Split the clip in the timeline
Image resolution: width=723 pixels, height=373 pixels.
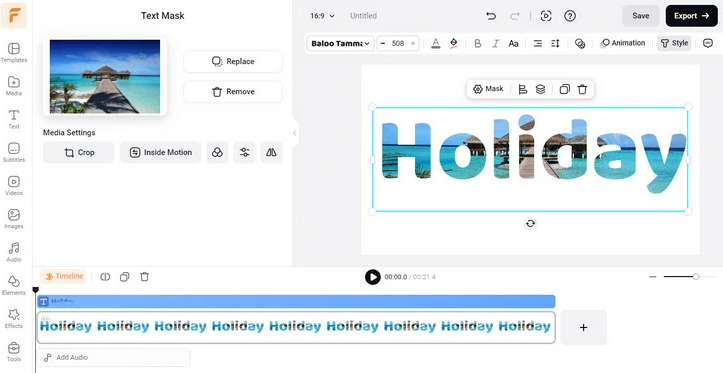tap(105, 277)
